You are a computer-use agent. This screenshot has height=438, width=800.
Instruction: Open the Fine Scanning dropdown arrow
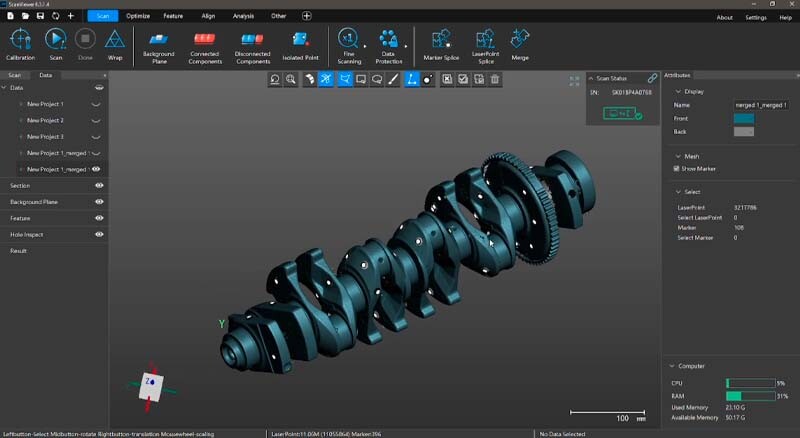pos(363,46)
